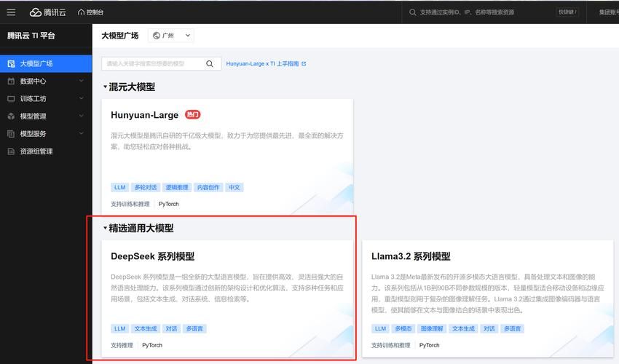619x364 pixels.
Task: Click the DeepSeek card description text
Action: pos(227,288)
